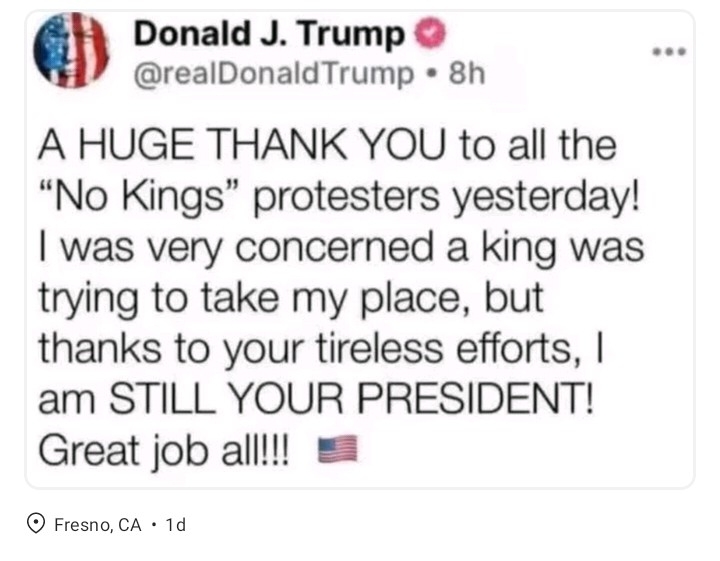Open the Donald J. Trump profile name

pos(270,34)
